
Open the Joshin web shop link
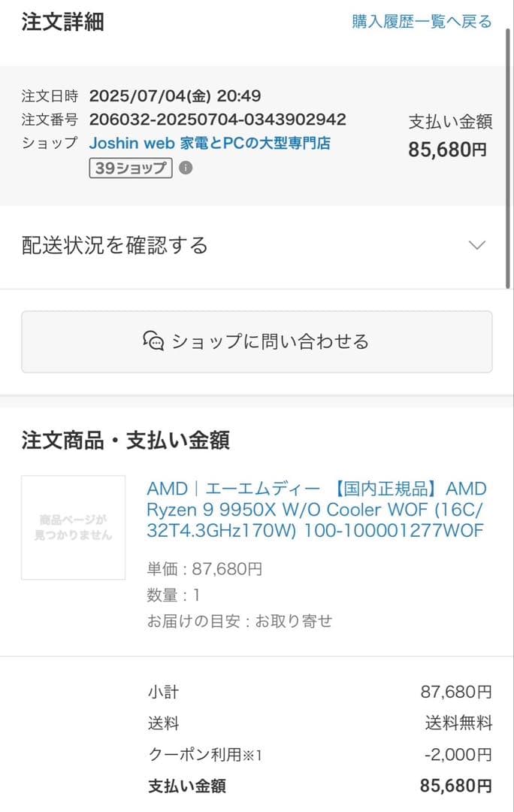[210, 142]
